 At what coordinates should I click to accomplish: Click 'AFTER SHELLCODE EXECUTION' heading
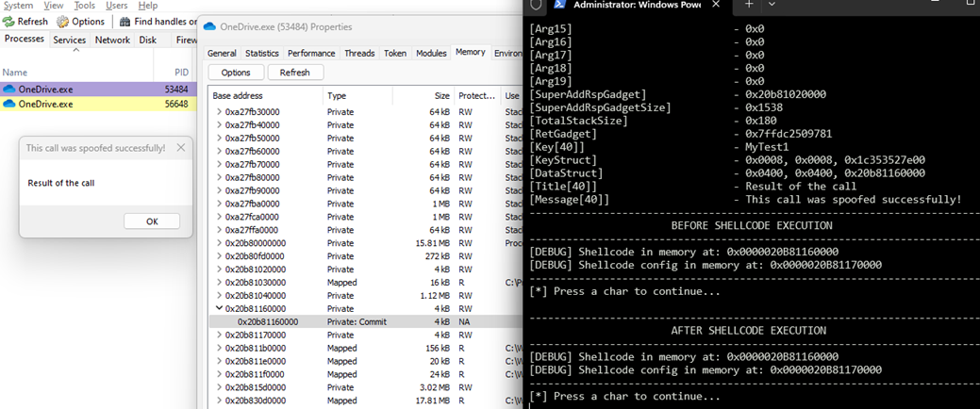749,331
